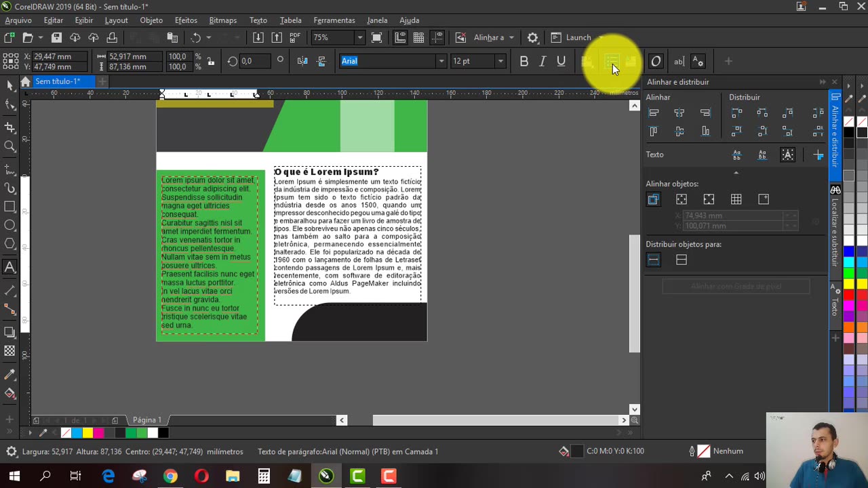Select distribute to page extent option
The height and width of the screenshot is (488, 868).
click(682, 260)
